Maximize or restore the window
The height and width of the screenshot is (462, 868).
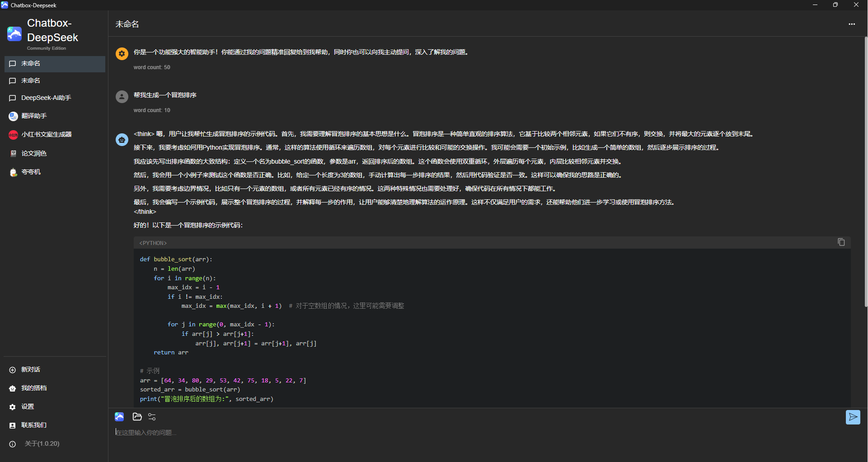point(835,5)
